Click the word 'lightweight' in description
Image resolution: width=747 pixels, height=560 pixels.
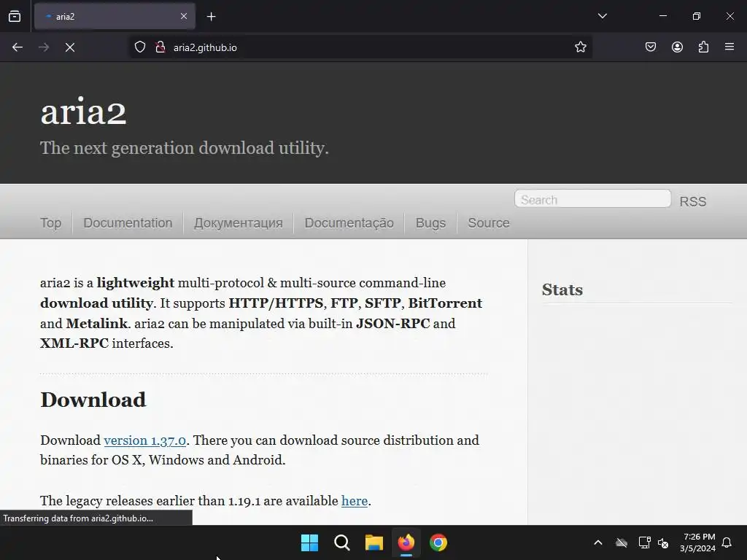click(x=136, y=283)
